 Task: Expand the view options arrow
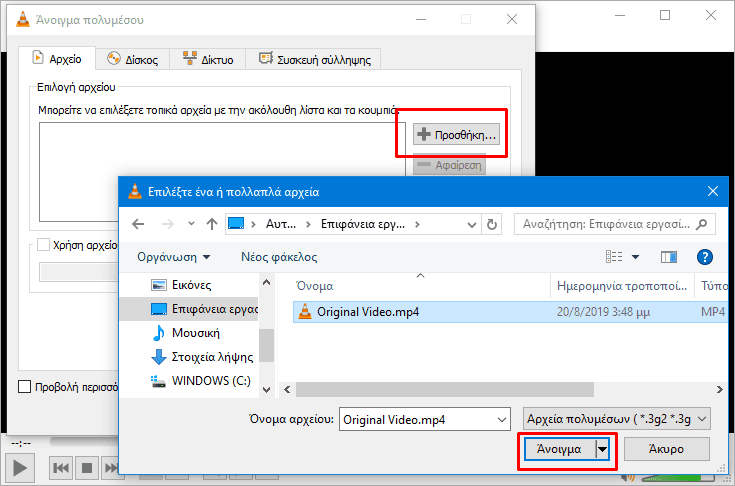coord(636,257)
